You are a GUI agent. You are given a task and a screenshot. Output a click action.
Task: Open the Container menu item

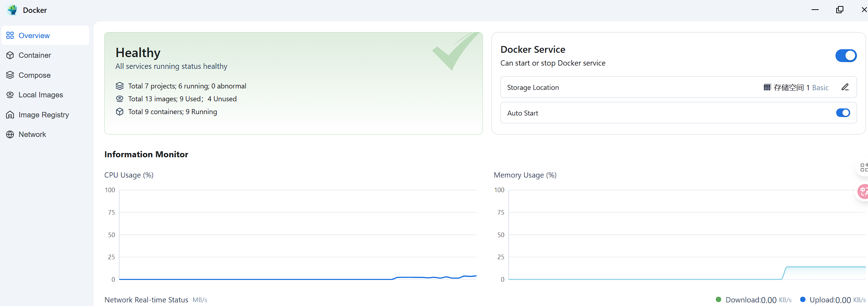tap(35, 55)
